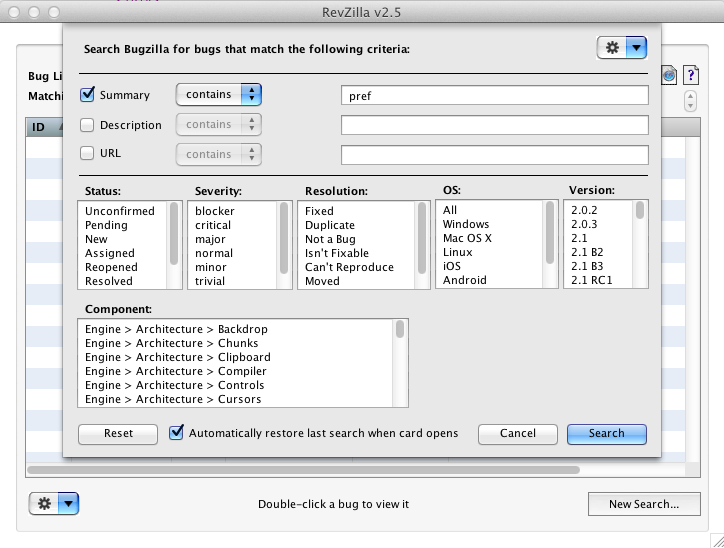Click the Safari web page icon
The height and width of the screenshot is (548, 724).
click(x=669, y=76)
